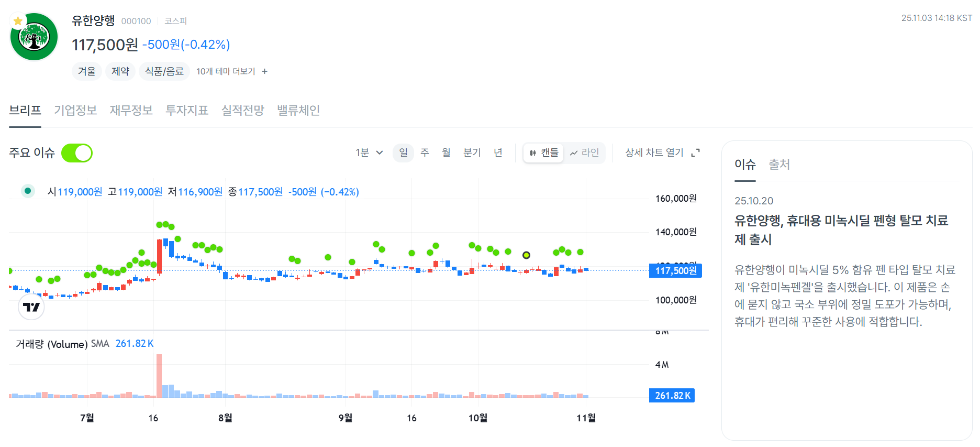
Task: Switch to the 재무정보 tab
Action: [131, 110]
